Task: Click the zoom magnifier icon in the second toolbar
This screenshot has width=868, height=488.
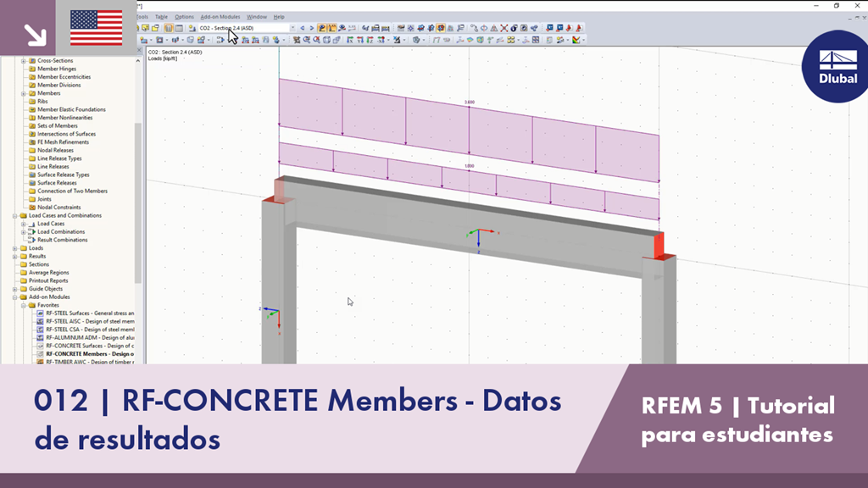Action: [306, 40]
